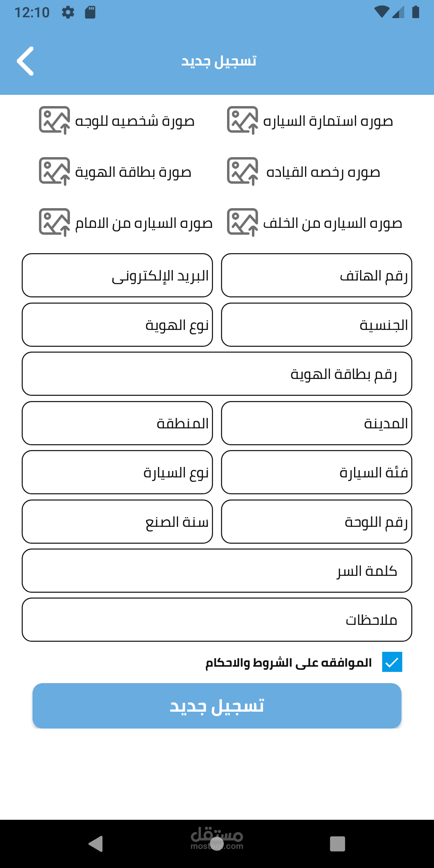Click the phone number (رقم الهاتف) field
This screenshot has height=868, width=434.
(x=317, y=275)
